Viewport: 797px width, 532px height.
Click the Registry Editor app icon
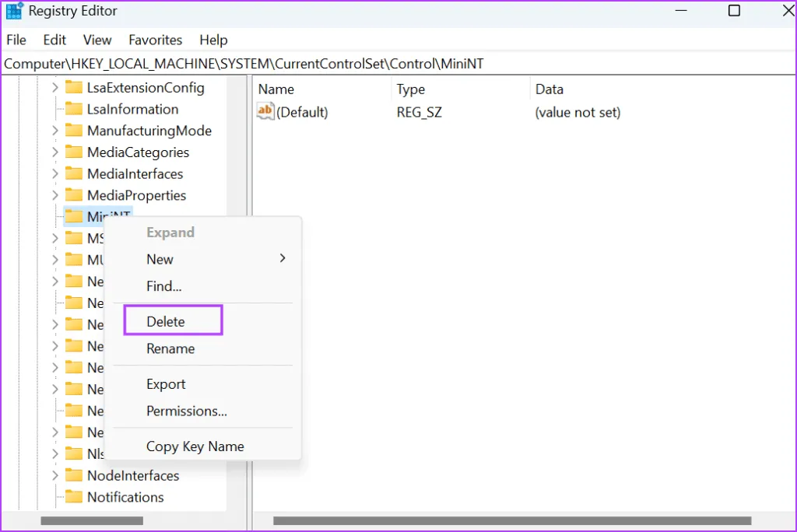click(14, 12)
